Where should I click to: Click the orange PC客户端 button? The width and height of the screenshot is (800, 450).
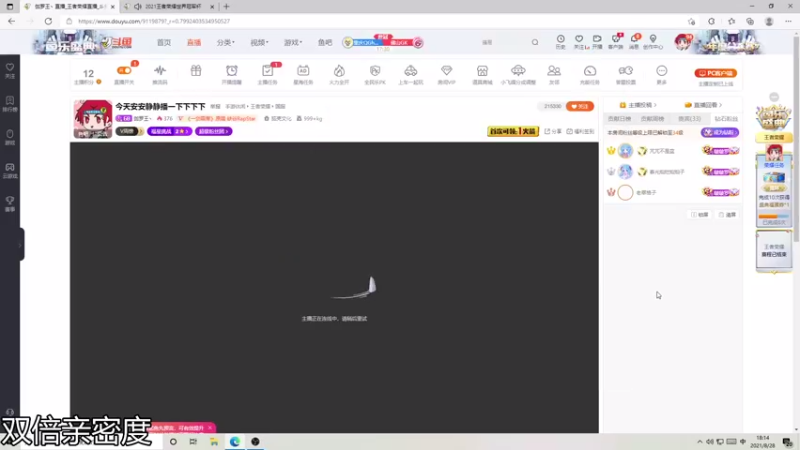tap(715, 73)
